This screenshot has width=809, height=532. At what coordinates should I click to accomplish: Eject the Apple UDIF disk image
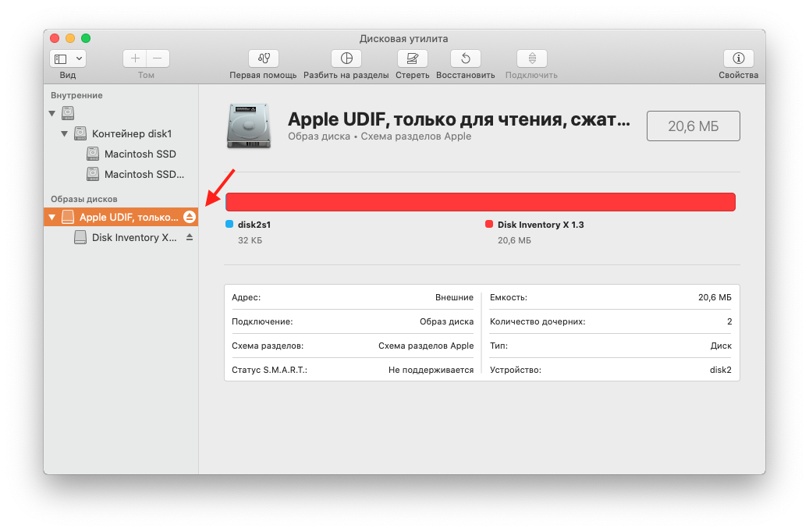point(190,217)
